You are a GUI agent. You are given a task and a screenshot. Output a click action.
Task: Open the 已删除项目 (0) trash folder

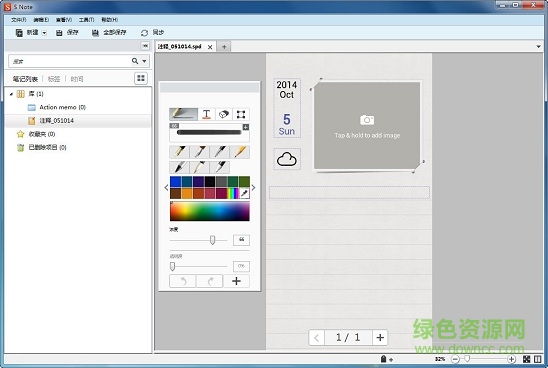[48, 147]
